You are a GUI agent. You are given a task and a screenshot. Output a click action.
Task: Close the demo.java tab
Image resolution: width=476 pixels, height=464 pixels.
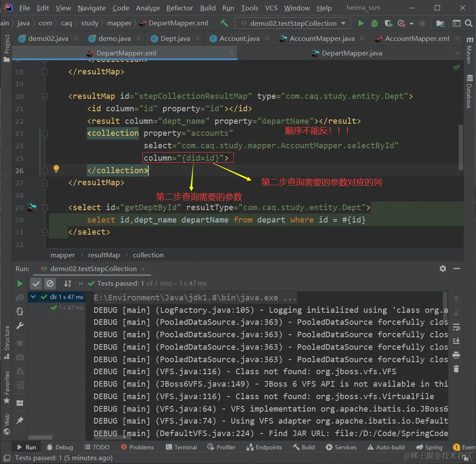(138, 38)
